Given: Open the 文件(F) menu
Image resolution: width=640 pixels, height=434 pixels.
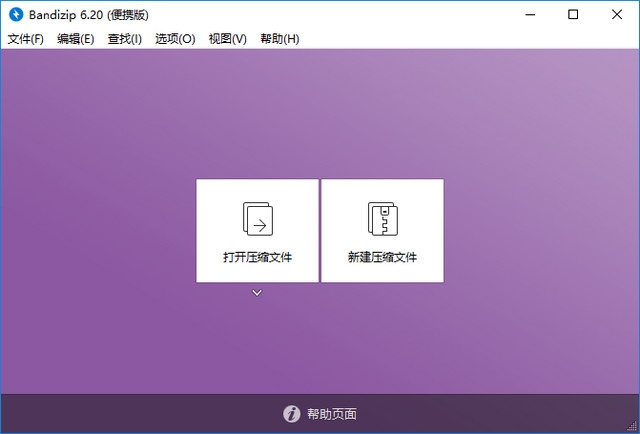Looking at the screenshot, I should pyautogui.click(x=26, y=39).
